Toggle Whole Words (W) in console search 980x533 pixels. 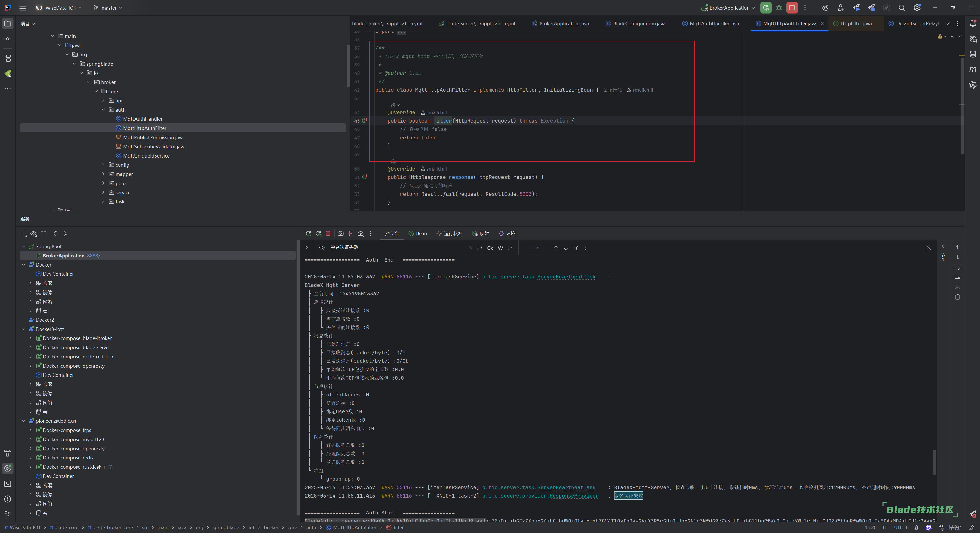pyautogui.click(x=500, y=248)
